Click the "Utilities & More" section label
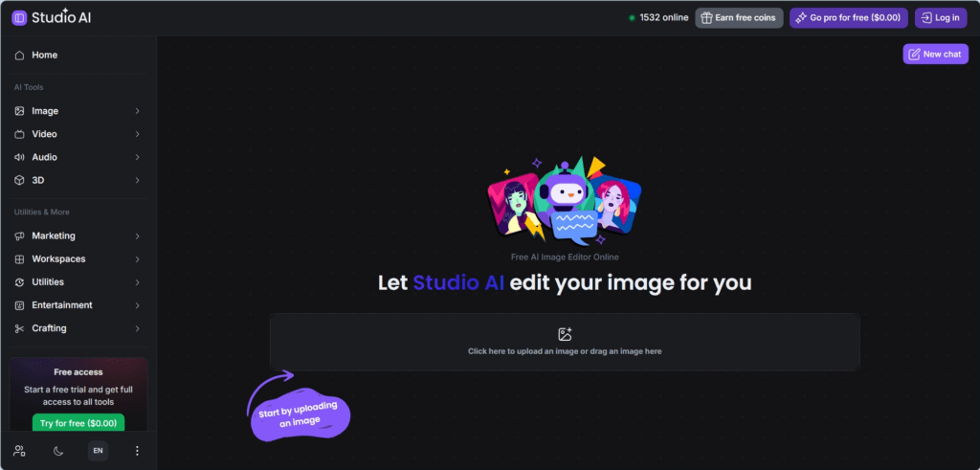Viewport: 980px width, 470px height. click(x=42, y=213)
